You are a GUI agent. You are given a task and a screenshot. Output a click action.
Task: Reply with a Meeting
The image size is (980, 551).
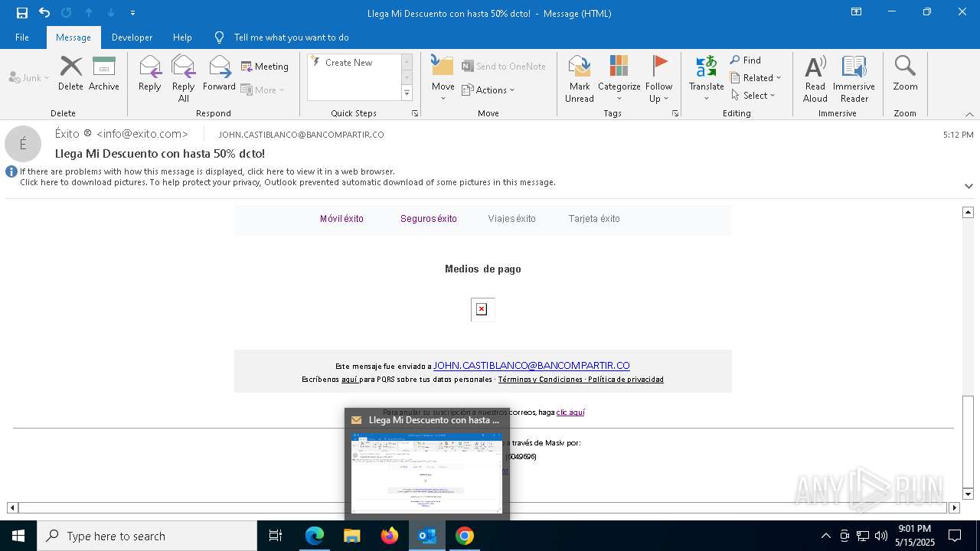coord(265,67)
